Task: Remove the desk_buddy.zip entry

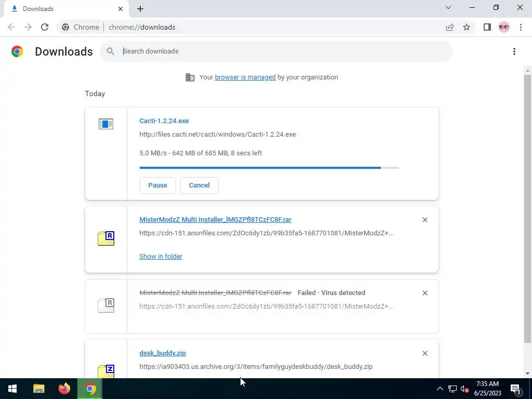Action: (x=425, y=353)
